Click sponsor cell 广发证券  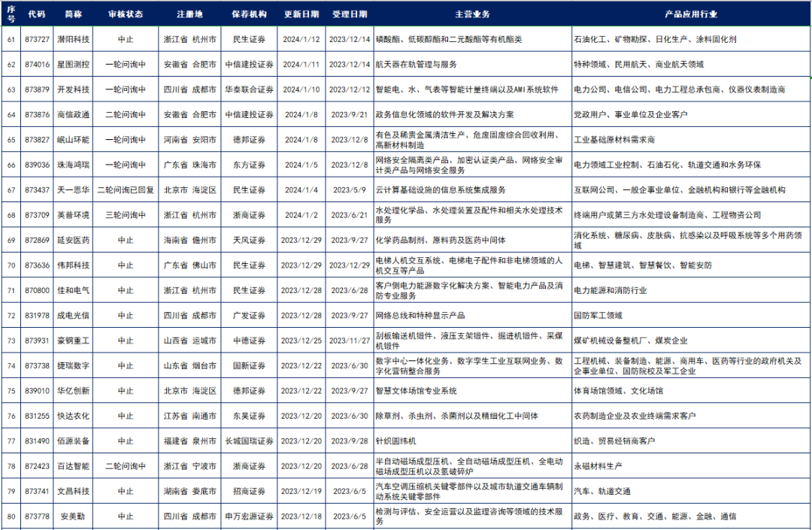(x=249, y=315)
